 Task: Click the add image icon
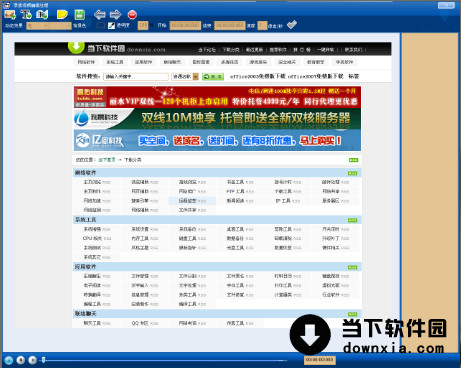click(10, 14)
